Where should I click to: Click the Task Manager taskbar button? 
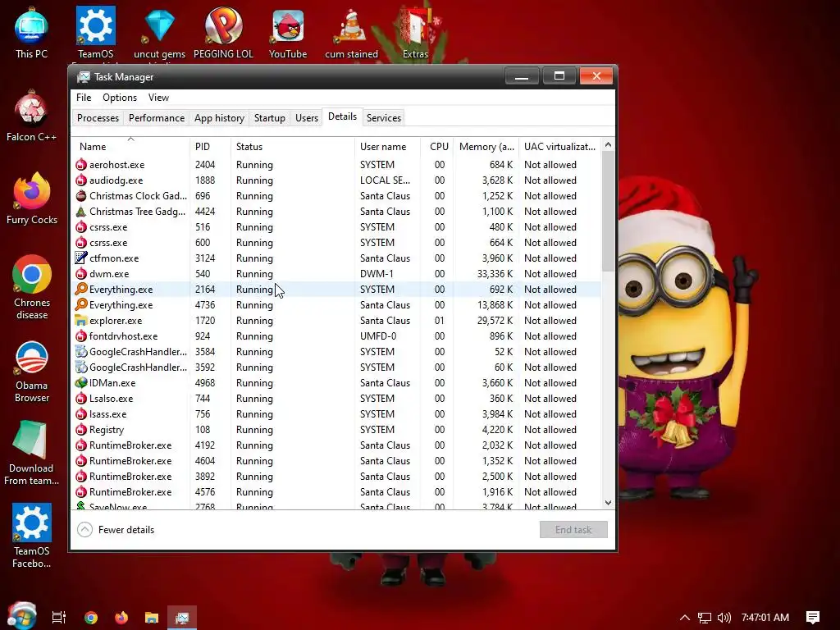pos(182,617)
